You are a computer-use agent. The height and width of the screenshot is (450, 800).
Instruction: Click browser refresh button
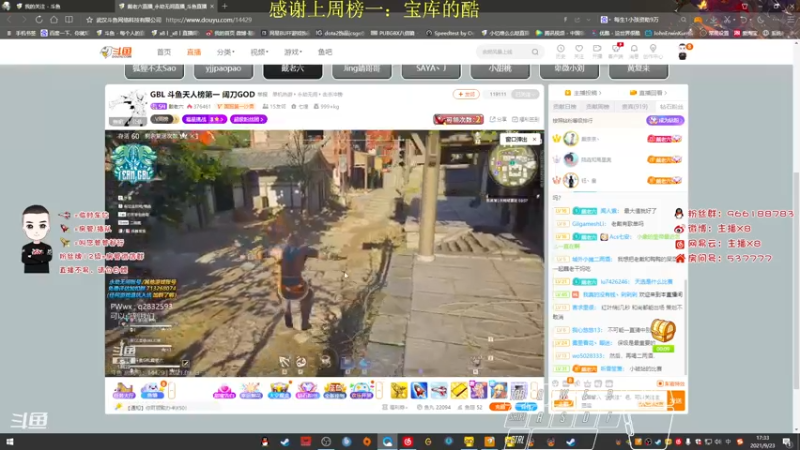pyautogui.click(x=39, y=19)
